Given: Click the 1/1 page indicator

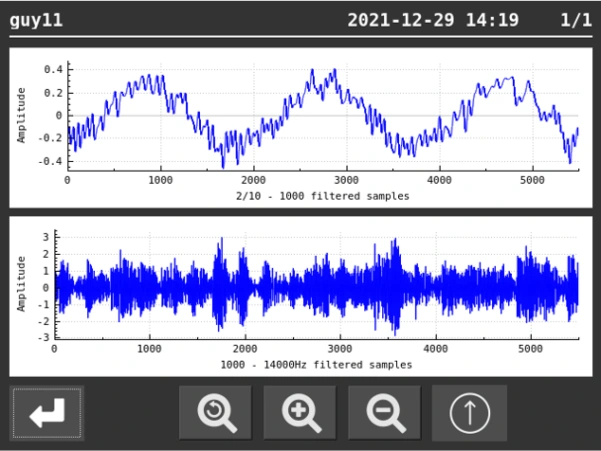Looking at the screenshot, I should [575, 19].
